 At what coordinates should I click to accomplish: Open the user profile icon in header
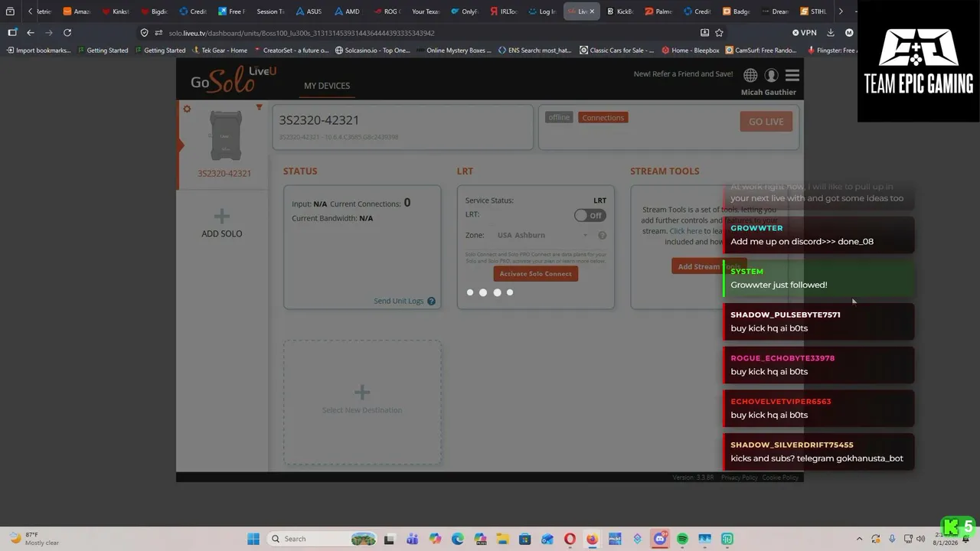771,75
